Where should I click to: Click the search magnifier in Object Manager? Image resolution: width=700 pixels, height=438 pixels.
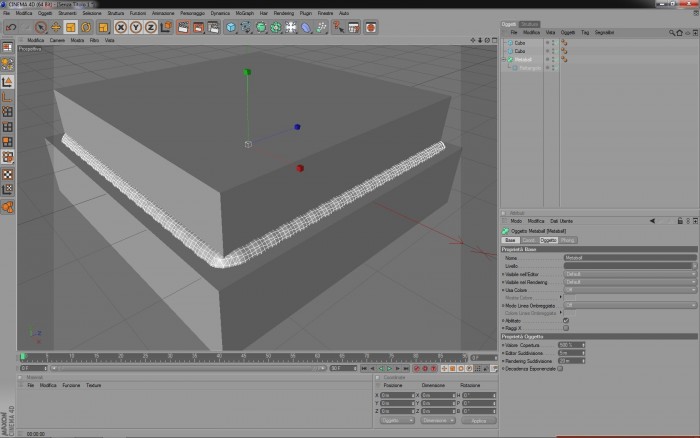672,33
